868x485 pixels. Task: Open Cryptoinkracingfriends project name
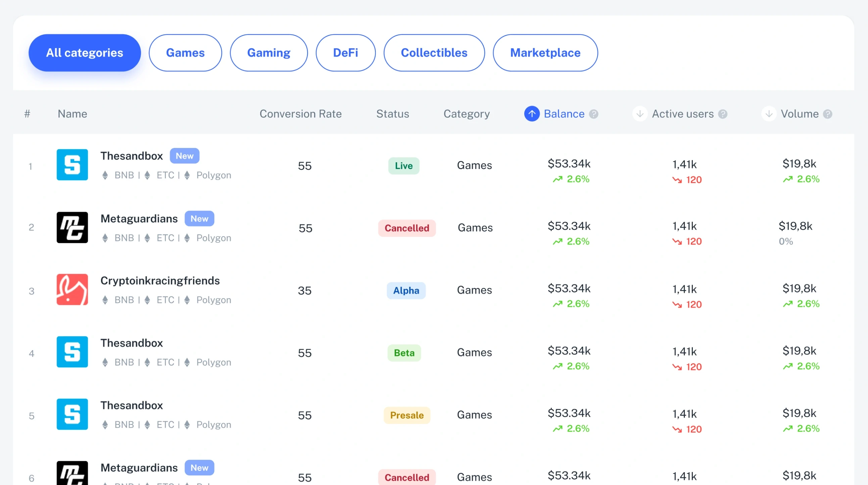[x=160, y=280]
